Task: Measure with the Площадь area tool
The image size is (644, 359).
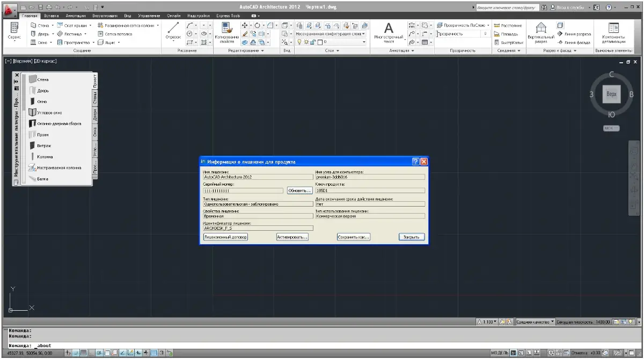Action: pos(506,33)
